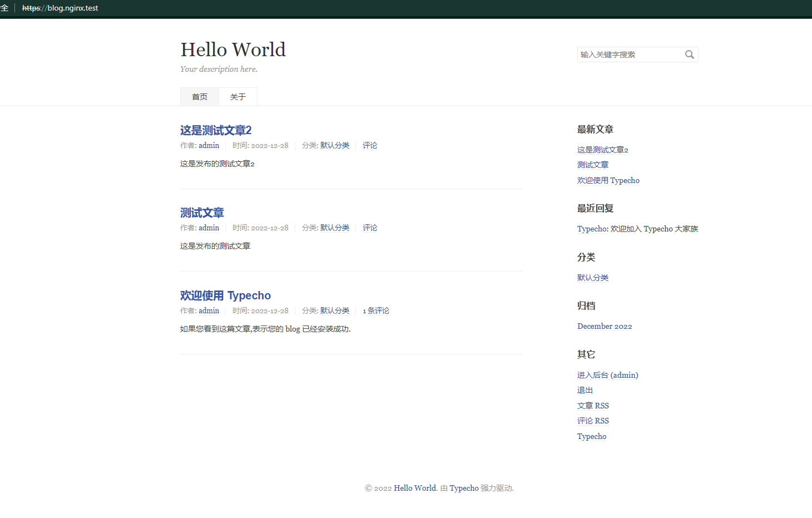Open sidebar category 默认分类
The height and width of the screenshot is (518, 812).
pyautogui.click(x=593, y=278)
